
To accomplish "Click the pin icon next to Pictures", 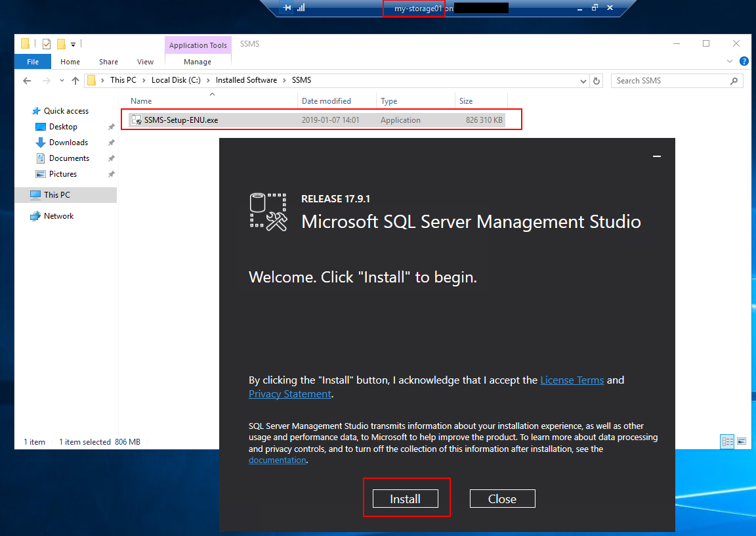I will pos(112,174).
